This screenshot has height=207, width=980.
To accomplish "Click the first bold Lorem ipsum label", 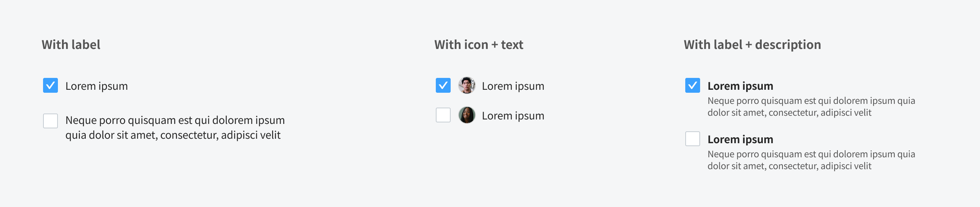I will coord(740,86).
